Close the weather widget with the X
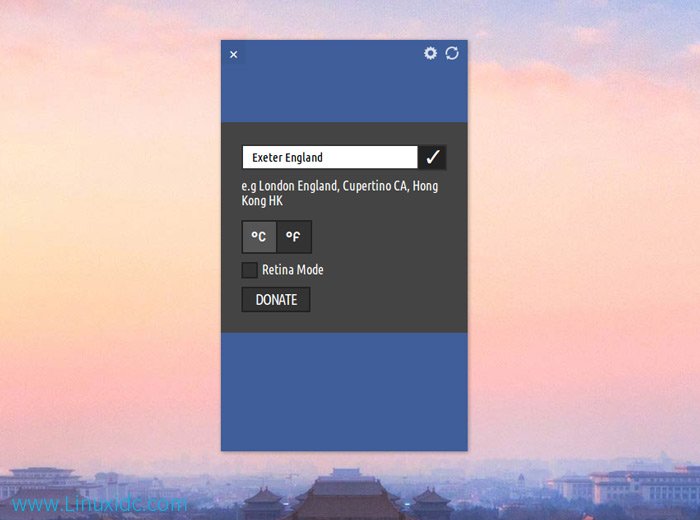The height and width of the screenshot is (520, 700). click(x=233, y=54)
